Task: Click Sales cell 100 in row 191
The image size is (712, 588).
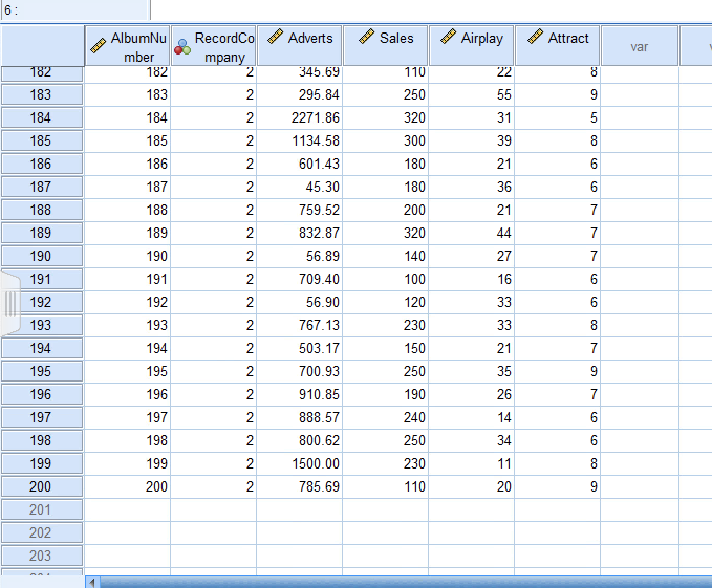Action: [385, 279]
